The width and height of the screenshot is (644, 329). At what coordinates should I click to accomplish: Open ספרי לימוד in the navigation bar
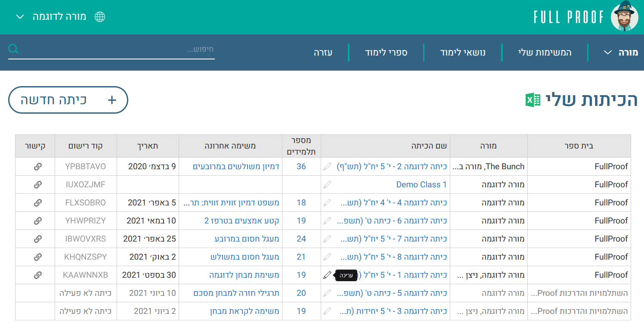click(386, 53)
